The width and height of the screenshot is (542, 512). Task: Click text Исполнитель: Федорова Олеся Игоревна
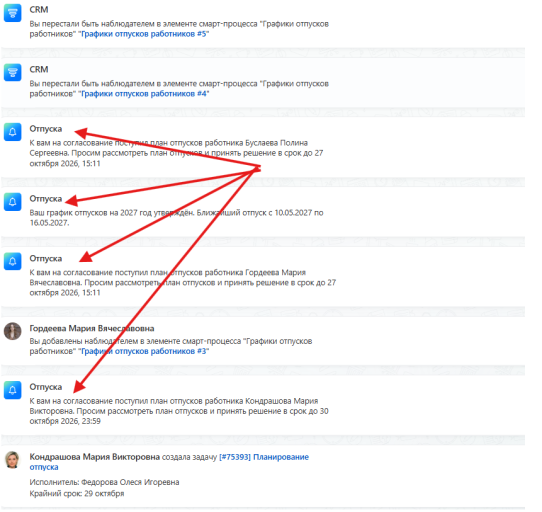pyautogui.click(x=104, y=482)
